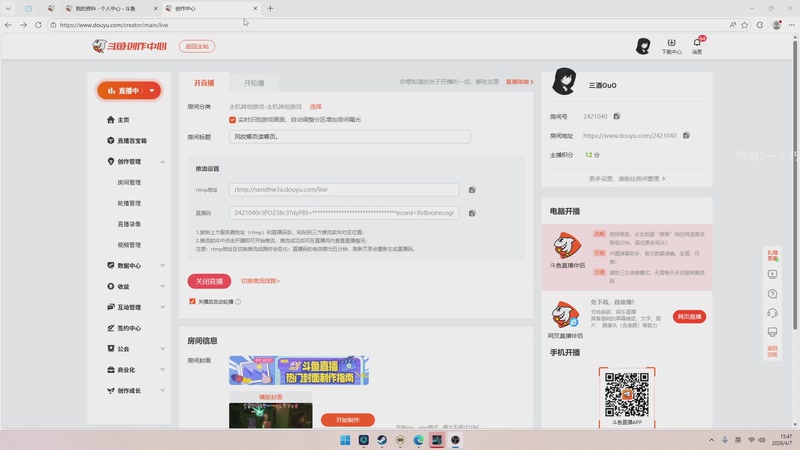Open the 直播指南 link
The image size is (800, 450).
(x=519, y=82)
